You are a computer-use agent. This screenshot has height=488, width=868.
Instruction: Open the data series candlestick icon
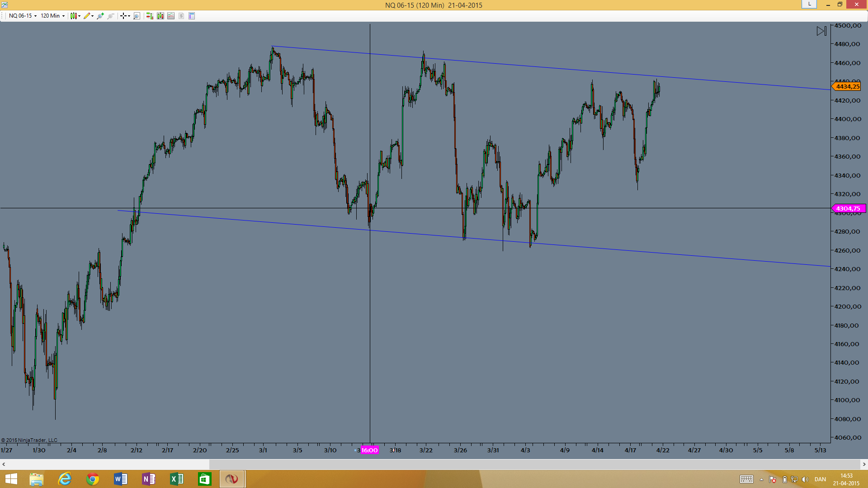tap(160, 16)
